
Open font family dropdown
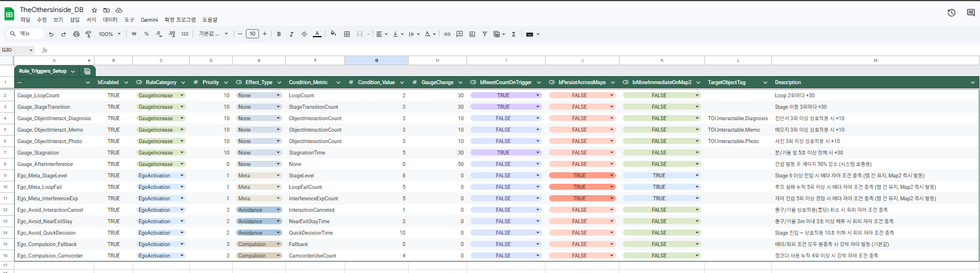tap(213, 34)
